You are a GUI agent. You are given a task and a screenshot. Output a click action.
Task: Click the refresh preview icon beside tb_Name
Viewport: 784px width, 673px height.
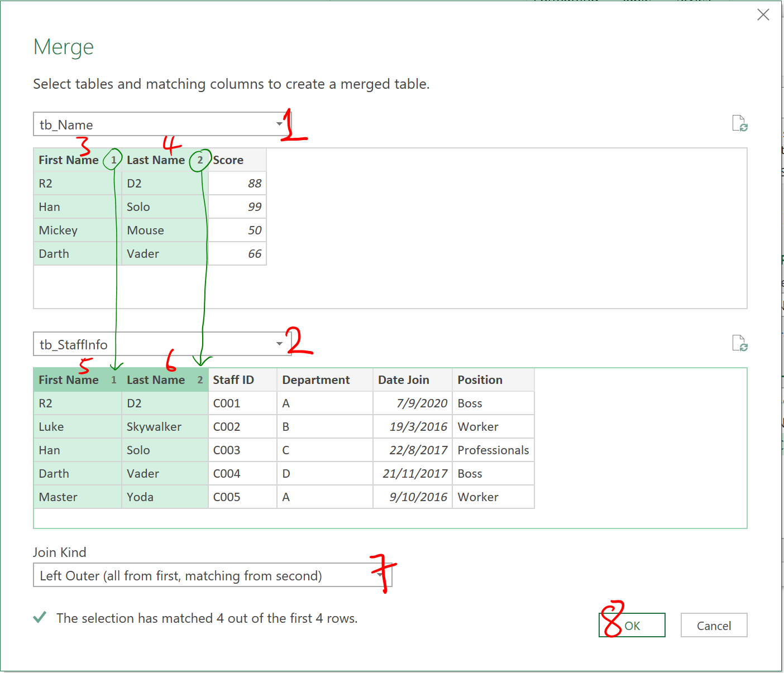[x=739, y=123]
